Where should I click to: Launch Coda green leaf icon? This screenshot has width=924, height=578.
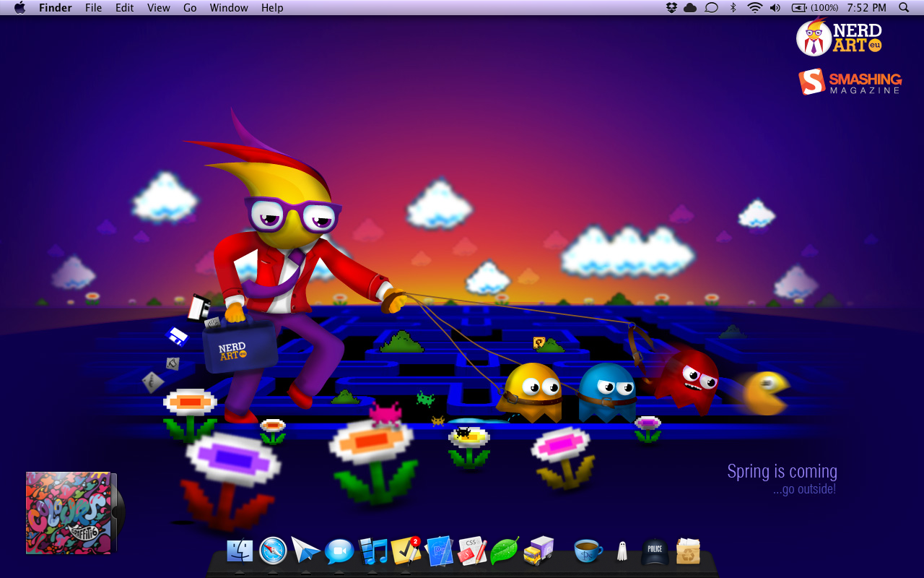click(x=505, y=551)
